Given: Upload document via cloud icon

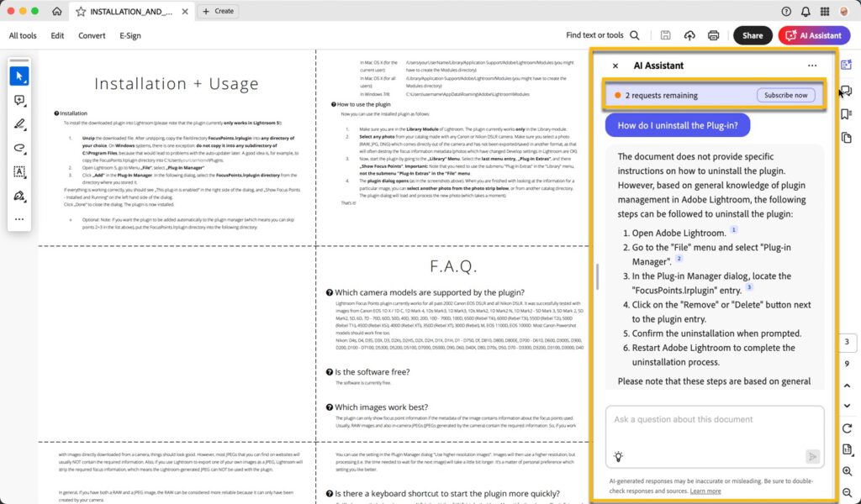Looking at the screenshot, I should (x=689, y=35).
